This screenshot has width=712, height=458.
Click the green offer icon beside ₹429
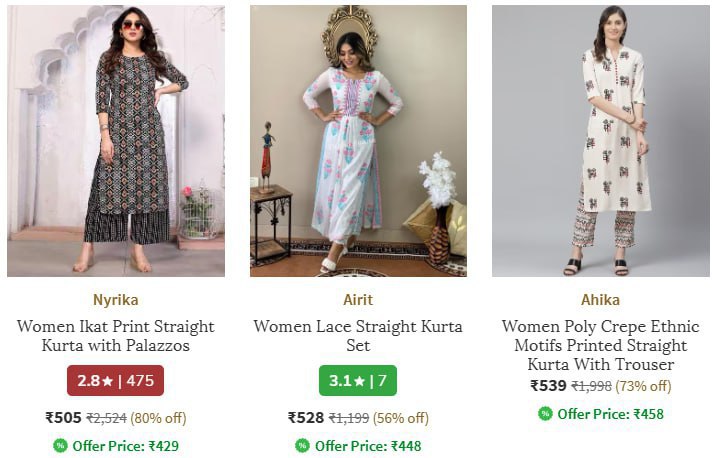coord(60,446)
